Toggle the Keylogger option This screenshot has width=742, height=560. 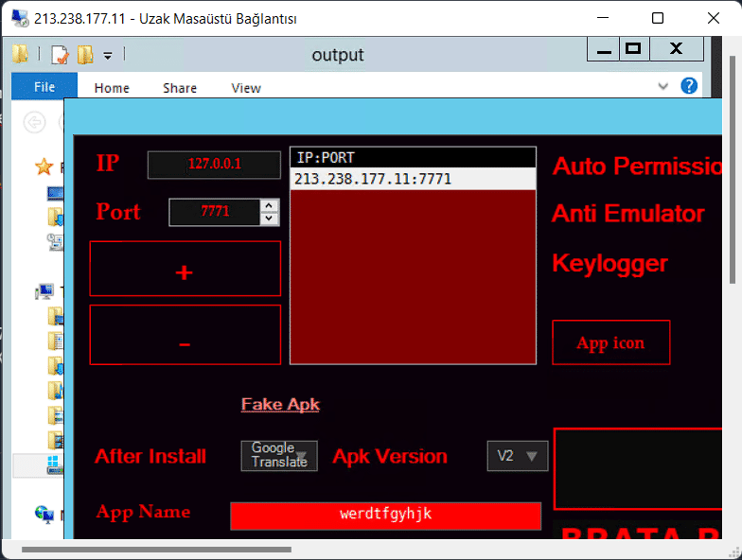click(x=609, y=264)
